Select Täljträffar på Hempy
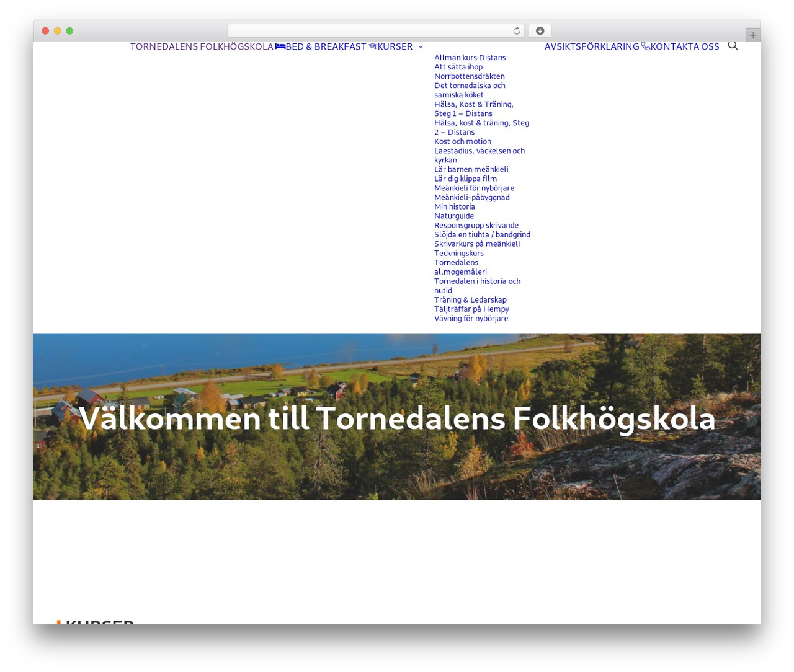794x672 pixels. [x=472, y=309]
